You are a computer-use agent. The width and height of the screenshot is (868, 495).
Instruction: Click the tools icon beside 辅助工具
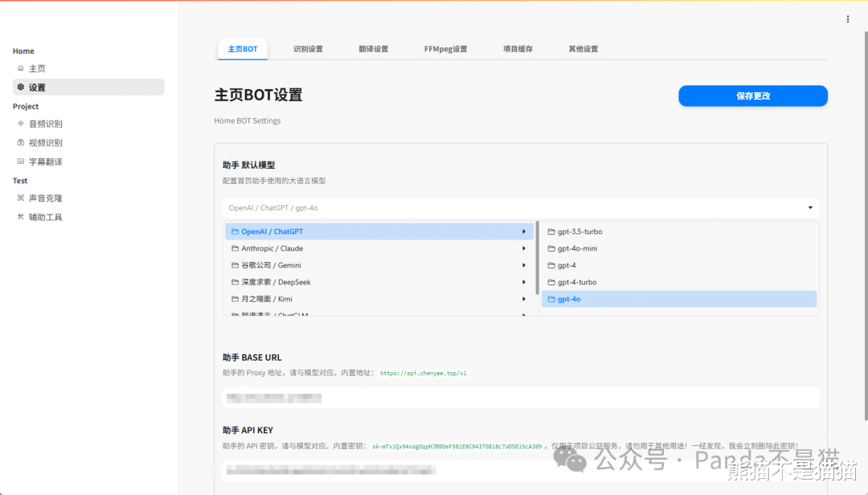pos(20,216)
